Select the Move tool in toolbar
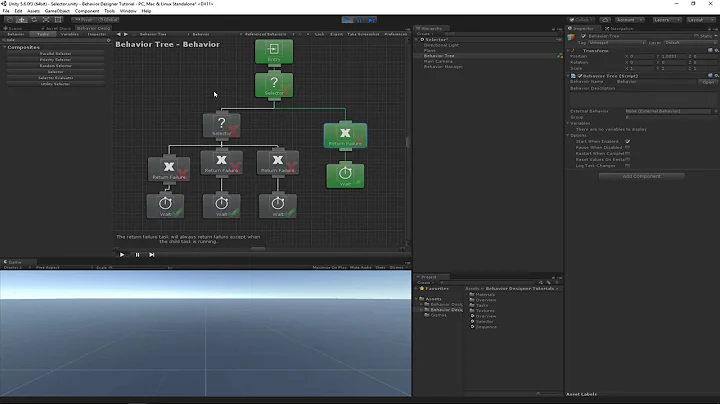720x404 pixels. pyautogui.click(x=22, y=20)
